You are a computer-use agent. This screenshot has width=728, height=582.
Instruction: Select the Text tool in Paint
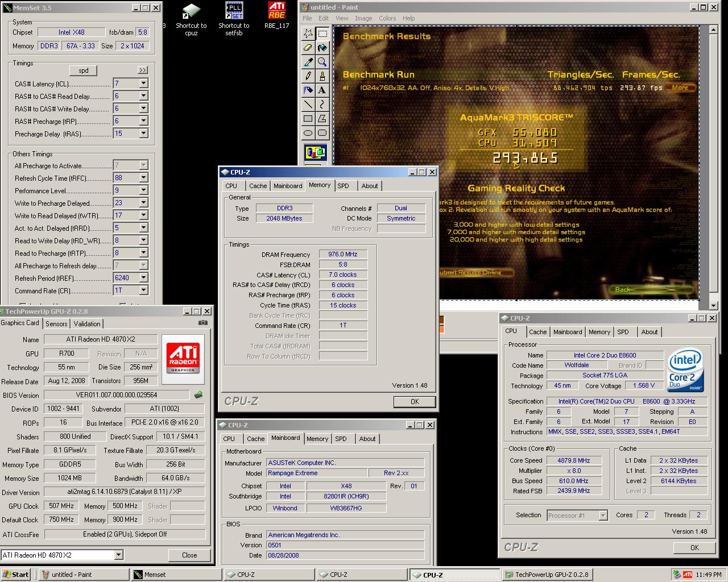tap(322, 90)
